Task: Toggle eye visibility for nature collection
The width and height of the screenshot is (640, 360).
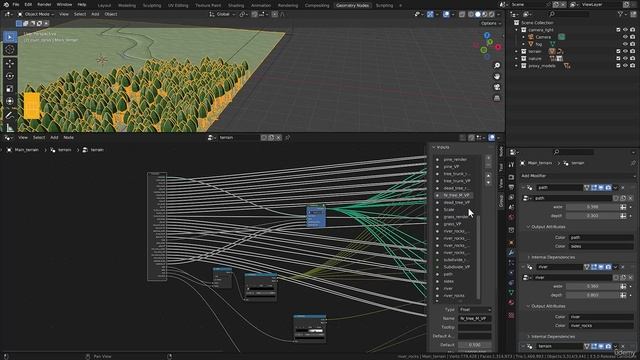Action: [625, 58]
